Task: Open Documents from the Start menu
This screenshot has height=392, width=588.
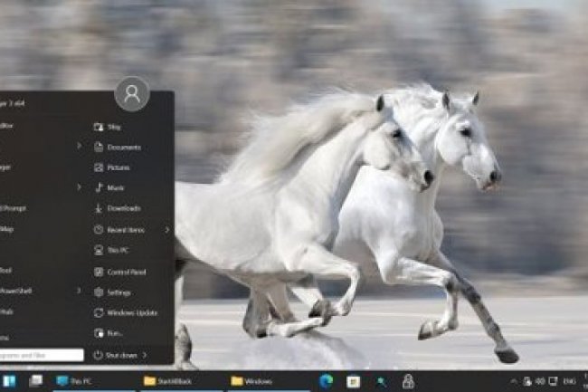Action: (x=118, y=148)
